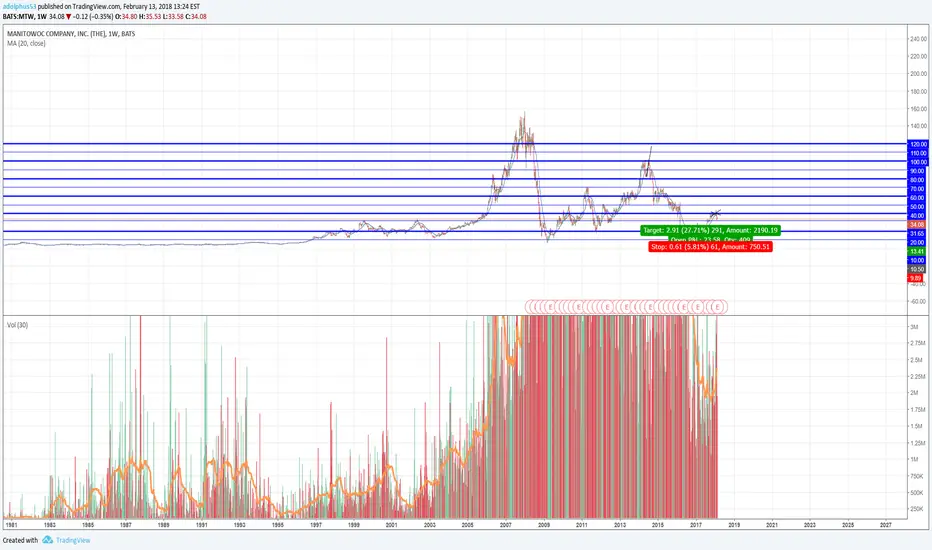Screen dimensions: 932x550
Task: Click the 1997 label on the time axis
Action: click(316, 525)
